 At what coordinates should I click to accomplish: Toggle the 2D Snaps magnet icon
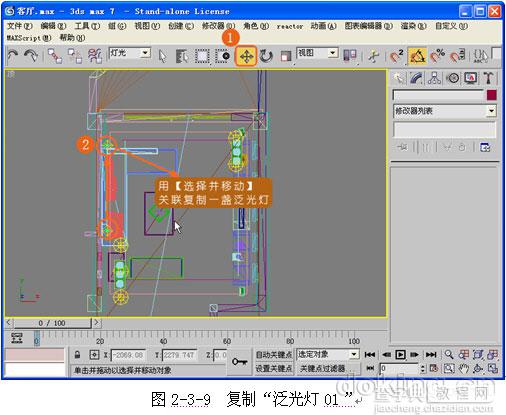tap(397, 56)
